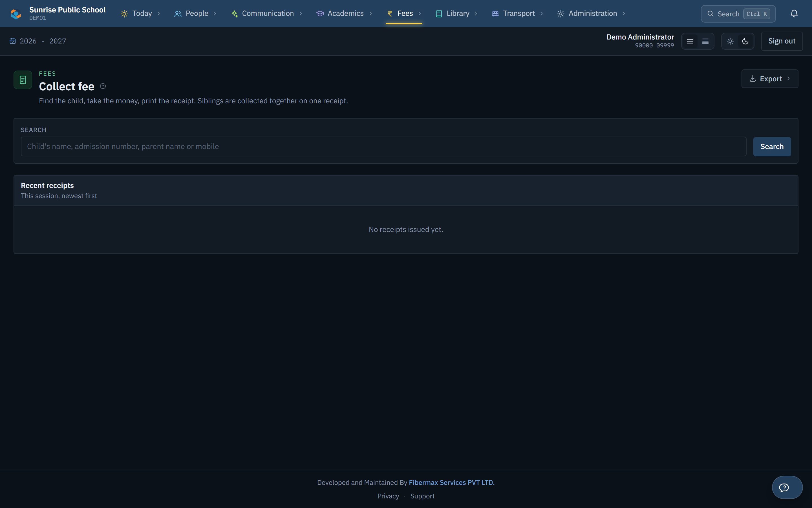Click the graduation cap icon of Academics
The width and height of the screenshot is (812, 508).
point(320,14)
